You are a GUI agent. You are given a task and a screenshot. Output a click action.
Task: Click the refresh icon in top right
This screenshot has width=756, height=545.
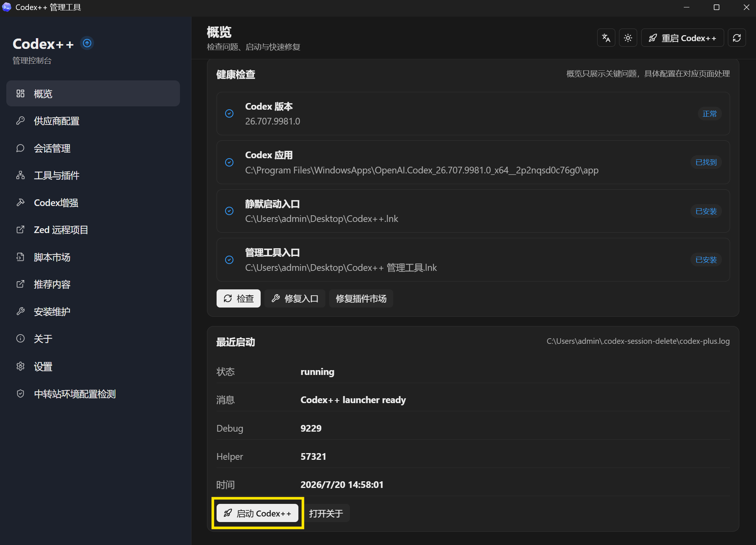click(x=737, y=38)
